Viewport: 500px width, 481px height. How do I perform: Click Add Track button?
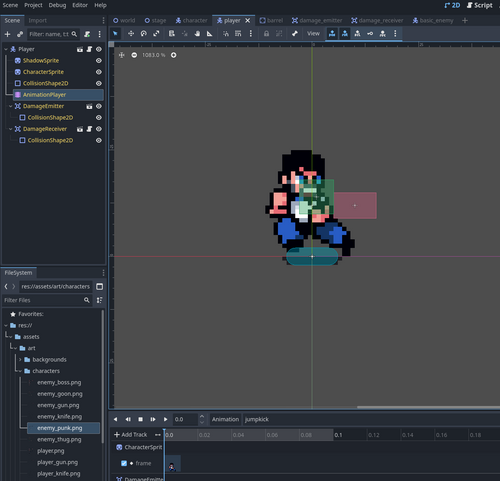[131, 435]
